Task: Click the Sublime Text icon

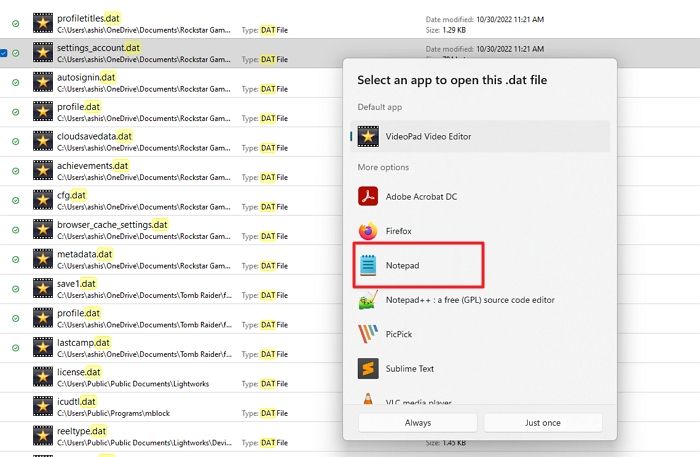Action: pyautogui.click(x=368, y=368)
